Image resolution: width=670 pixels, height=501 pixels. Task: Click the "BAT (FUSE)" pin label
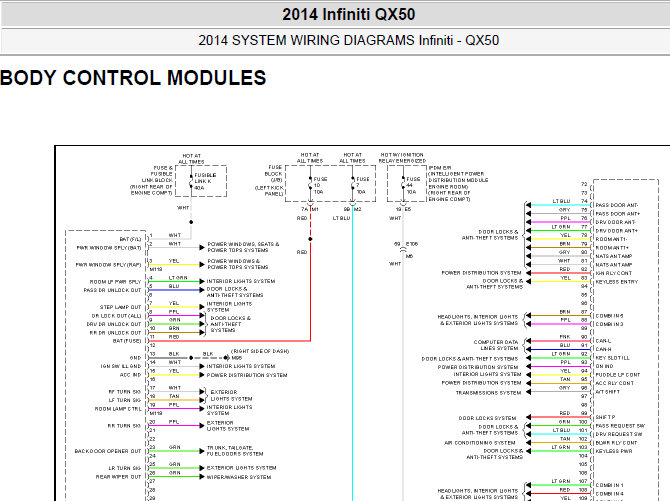(127, 341)
